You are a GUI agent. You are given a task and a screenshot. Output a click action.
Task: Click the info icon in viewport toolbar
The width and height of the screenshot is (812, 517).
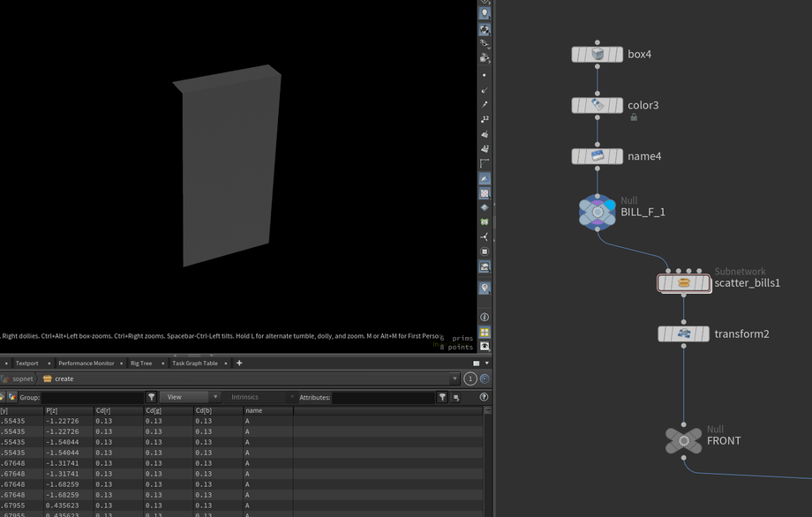tap(485, 318)
